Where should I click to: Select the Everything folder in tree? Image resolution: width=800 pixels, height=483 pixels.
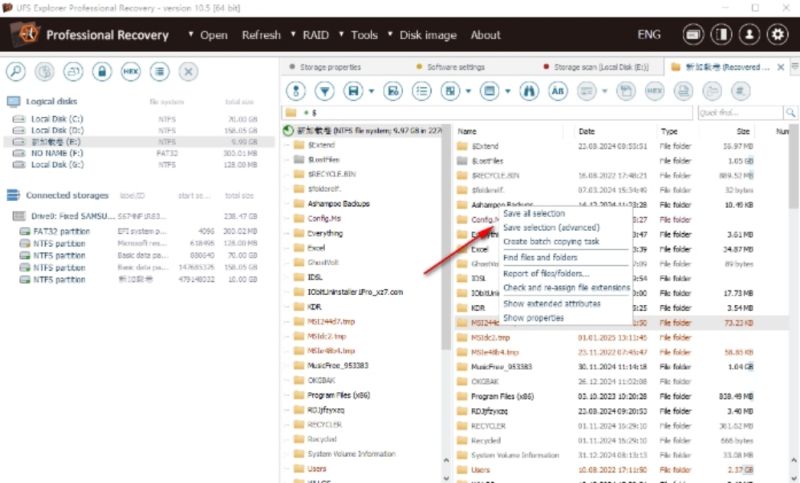325,233
